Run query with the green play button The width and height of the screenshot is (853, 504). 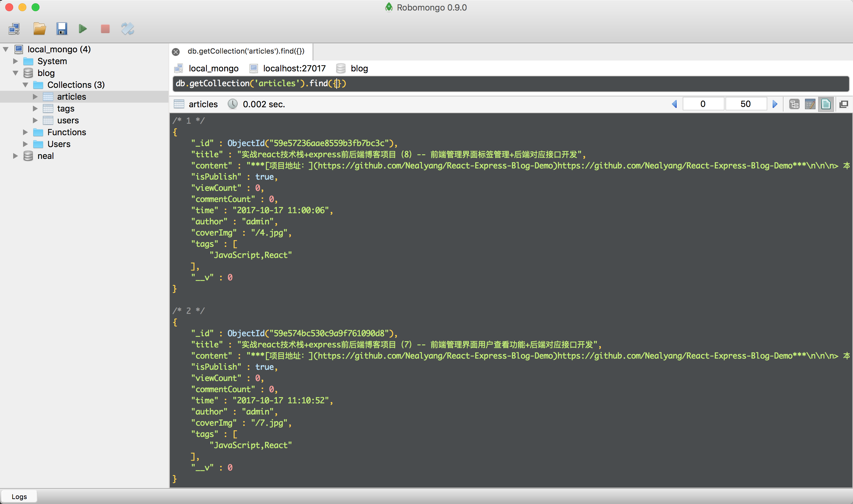(x=83, y=29)
